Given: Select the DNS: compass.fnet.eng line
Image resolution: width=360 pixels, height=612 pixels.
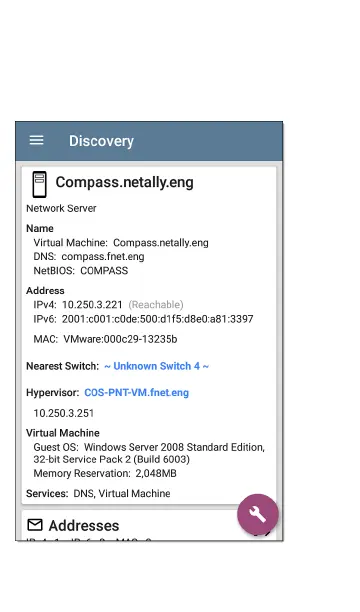Looking at the screenshot, I should [89, 257].
